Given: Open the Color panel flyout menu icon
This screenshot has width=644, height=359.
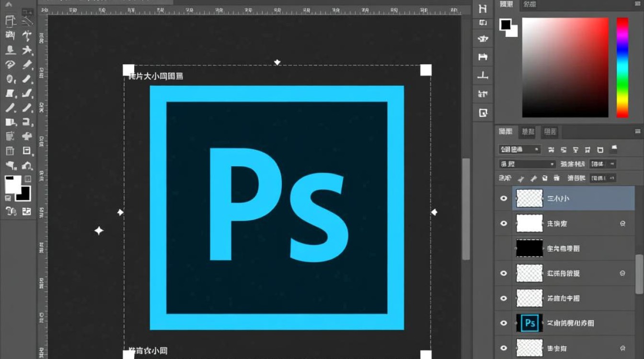Looking at the screenshot, I should pyautogui.click(x=637, y=5).
